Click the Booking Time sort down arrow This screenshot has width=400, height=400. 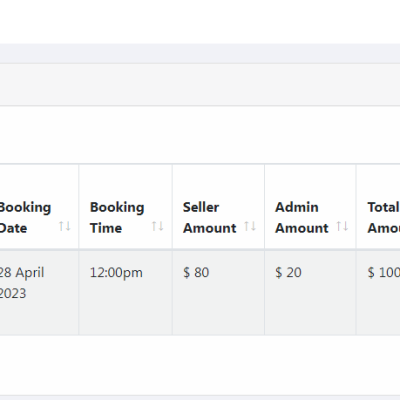click(161, 226)
